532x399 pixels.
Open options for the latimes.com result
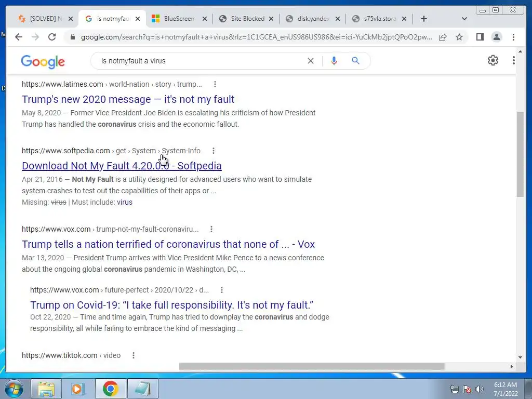(x=215, y=84)
